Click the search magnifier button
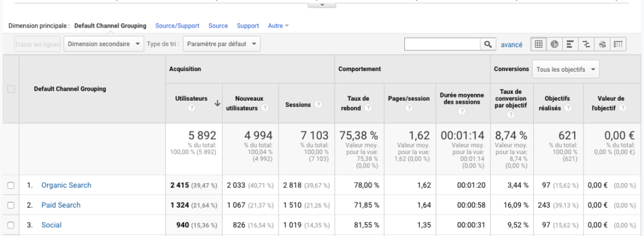Viewport: 644px width, 236px height. click(487, 44)
